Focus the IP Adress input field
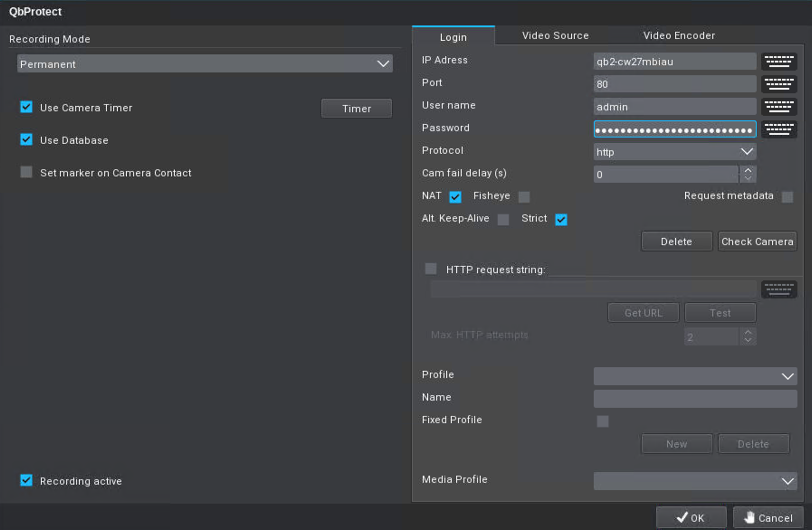Viewport: 812px width, 530px height. 675,62
